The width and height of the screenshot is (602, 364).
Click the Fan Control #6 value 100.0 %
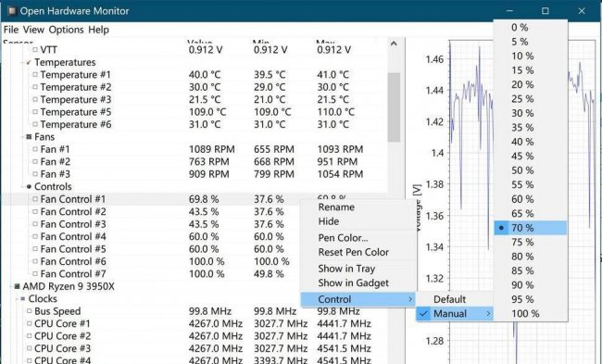pos(207,261)
